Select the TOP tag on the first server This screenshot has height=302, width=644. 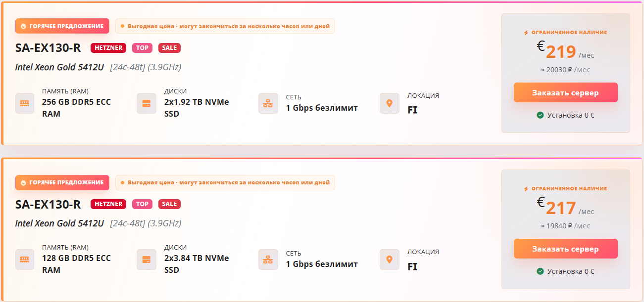pyautogui.click(x=142, y=48)
